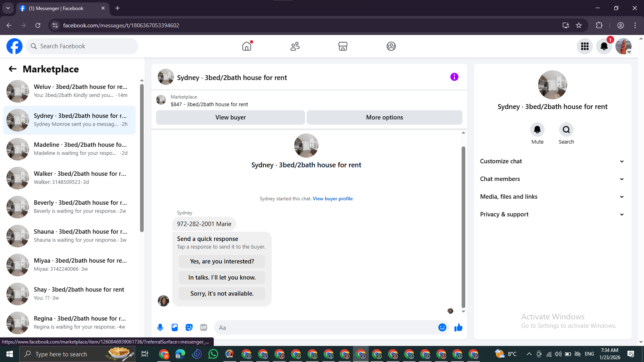This screenshot has width=644, height=362.
Task: Open the Chrome menu three dots
Action: point(635,25)
